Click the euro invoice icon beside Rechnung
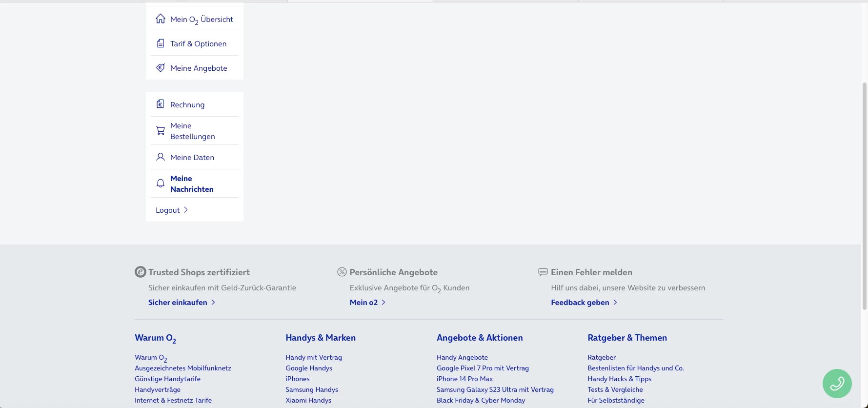The image size is (868, 408). coord(160,104)
